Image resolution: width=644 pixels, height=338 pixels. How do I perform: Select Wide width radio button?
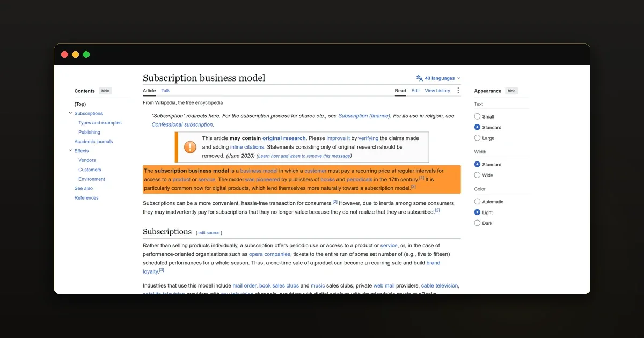477,175
